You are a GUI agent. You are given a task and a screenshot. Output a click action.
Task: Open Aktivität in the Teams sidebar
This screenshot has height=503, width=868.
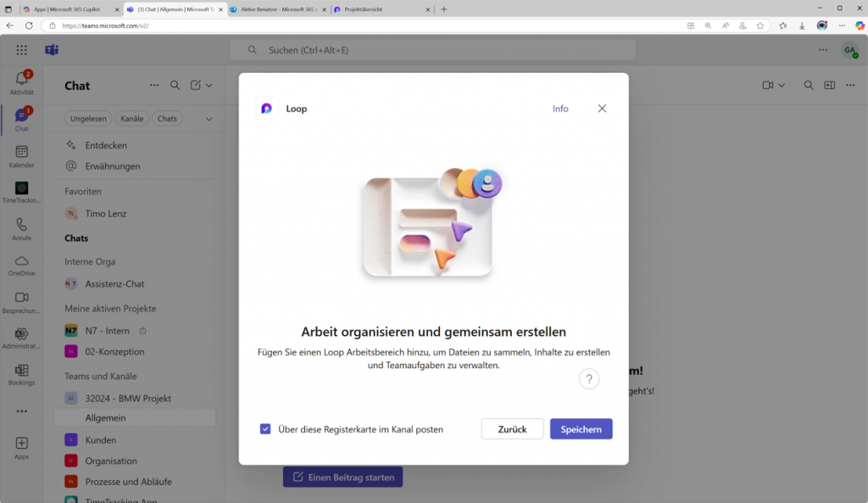20,82
